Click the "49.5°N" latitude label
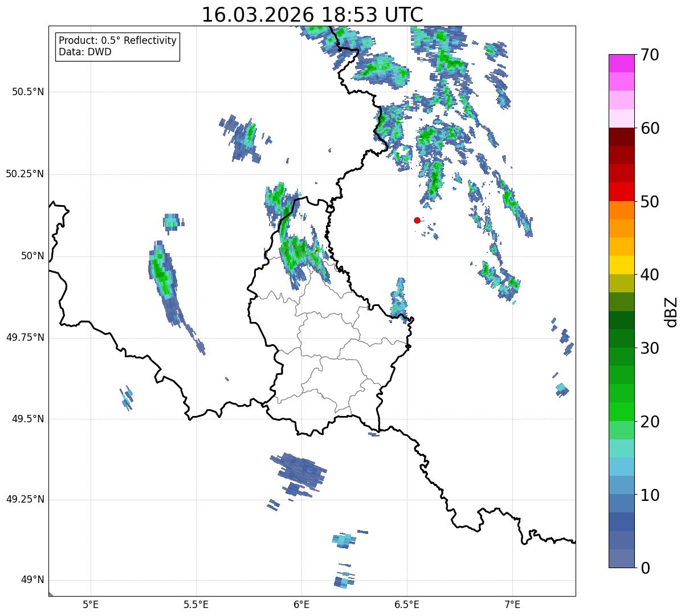The width and height of the screenshot is (685, 616). click(28, 419)
